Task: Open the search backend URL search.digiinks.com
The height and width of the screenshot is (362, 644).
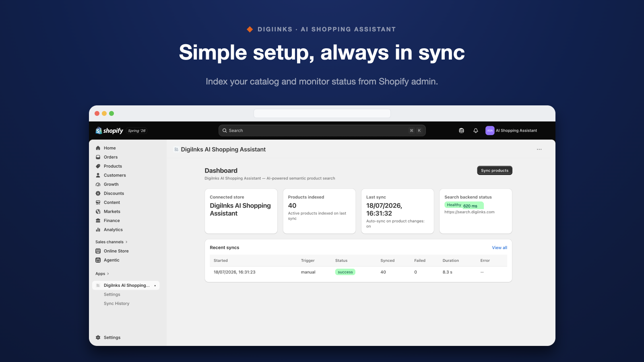Action: pyautogui.click(x=469, y=212)
